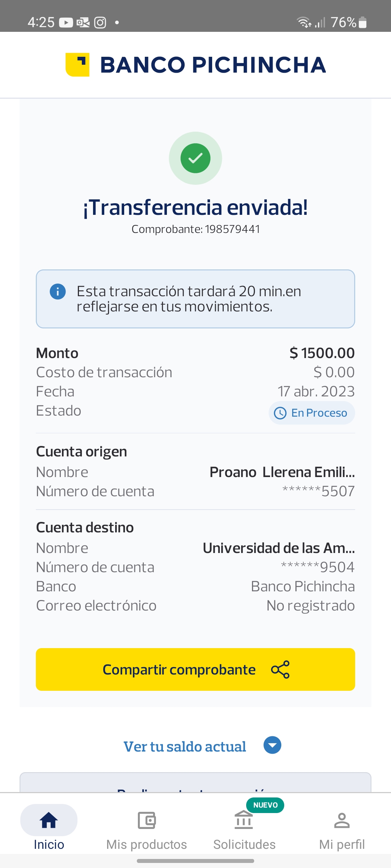Open the Mi perfil tab label
Viewport: 391px width, 868px height.
click(x=342, y=844)
